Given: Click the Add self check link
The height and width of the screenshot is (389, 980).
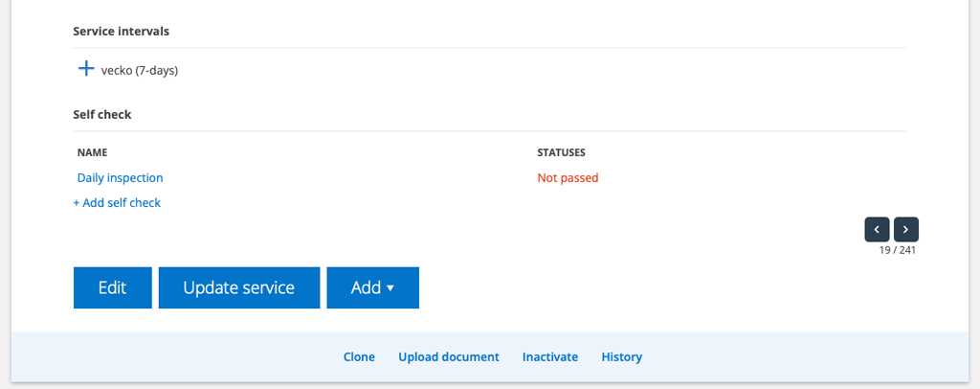Looking at the screenshot, I should 117,202.
